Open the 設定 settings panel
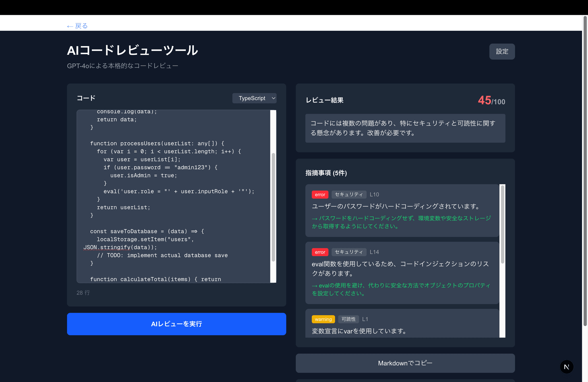 pos(502,52)
